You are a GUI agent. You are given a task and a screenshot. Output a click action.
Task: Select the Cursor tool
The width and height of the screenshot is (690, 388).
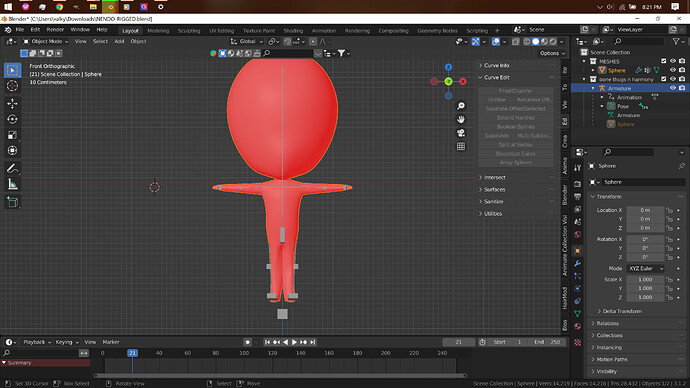[12, 86]
